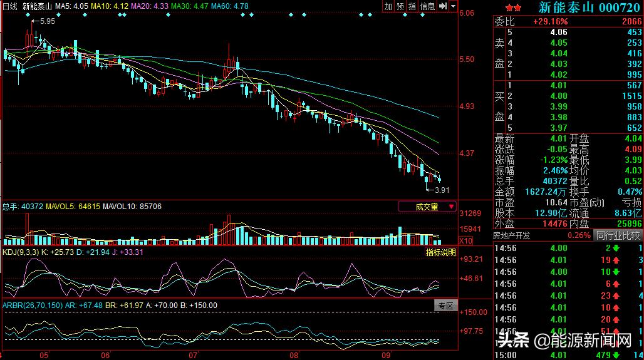This screenshot has height=360, width=644.
Task: Open the 成交量 indicator dropdown
Action: tap(427, 207)
